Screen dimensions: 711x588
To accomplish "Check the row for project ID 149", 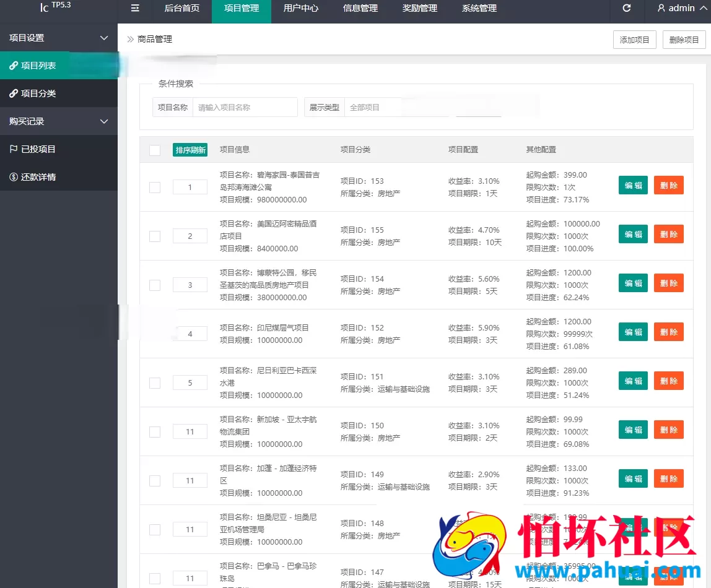I will [155, 481].
